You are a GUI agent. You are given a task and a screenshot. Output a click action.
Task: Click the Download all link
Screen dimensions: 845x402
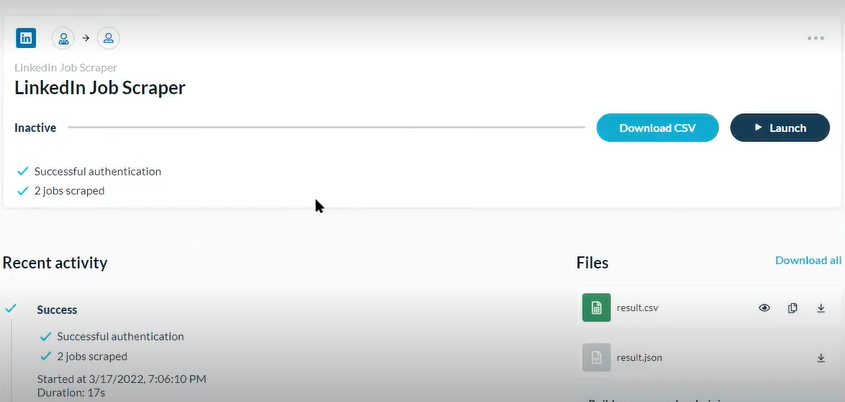(808, 260)
